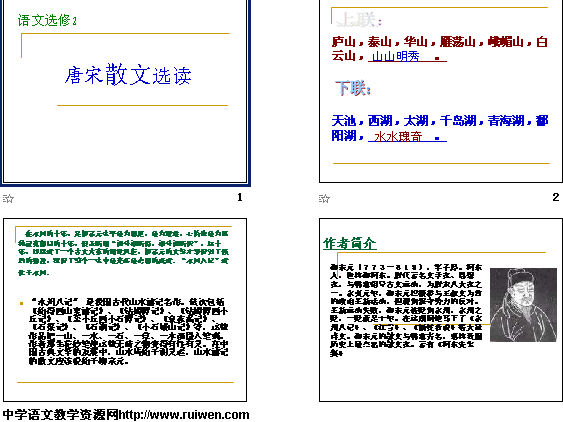Click the 下联 heading on slide 2
Image resolution: width=563 pixels, height=422 pixels.
353,88
